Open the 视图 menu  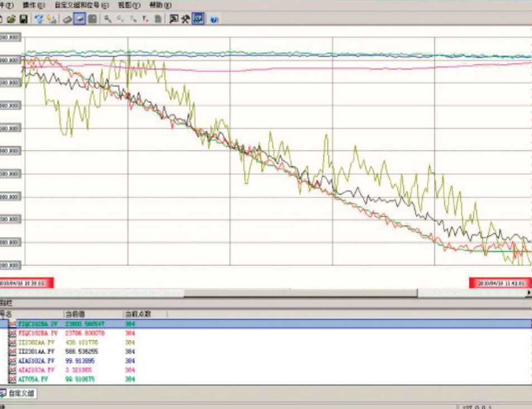(129, 5)
